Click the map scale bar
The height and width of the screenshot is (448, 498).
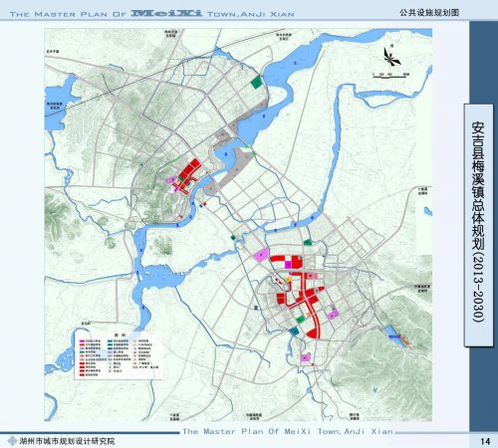point(390,76)
